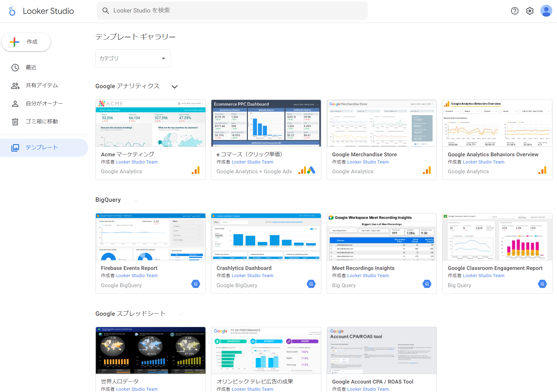This screenshot has height=392, width=557.
Task: Click the search magnifier icon
Action: tap(106, 11)
